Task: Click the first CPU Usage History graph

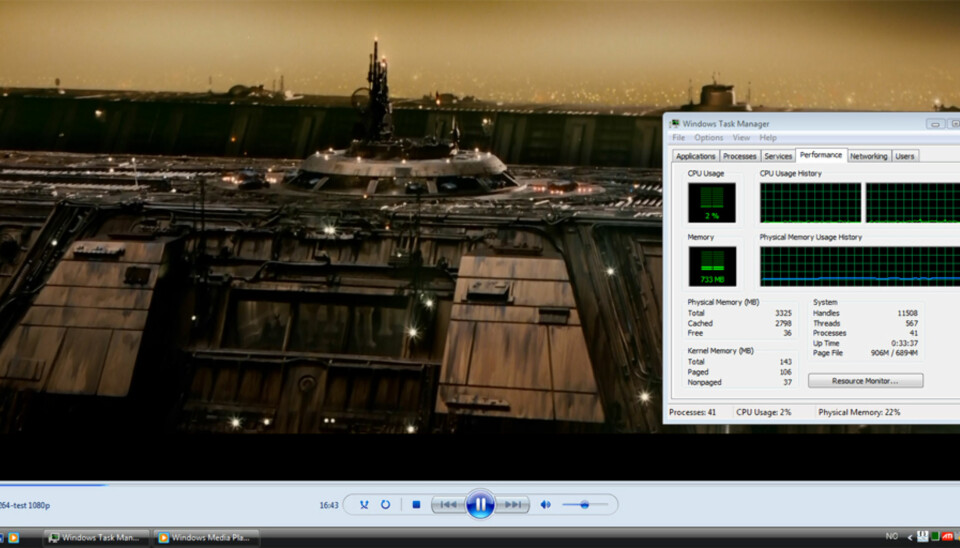Action: tap(810, 203)
